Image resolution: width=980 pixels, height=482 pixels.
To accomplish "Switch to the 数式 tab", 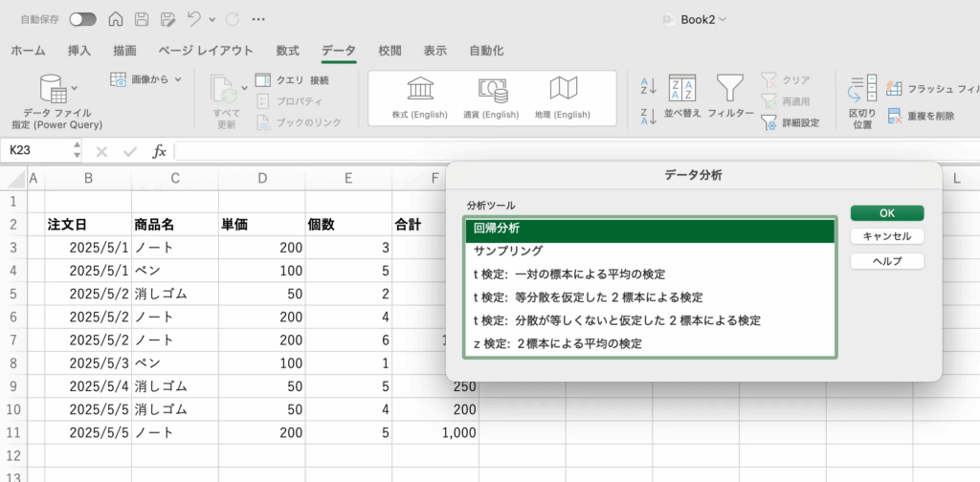I will coord(287,52).
